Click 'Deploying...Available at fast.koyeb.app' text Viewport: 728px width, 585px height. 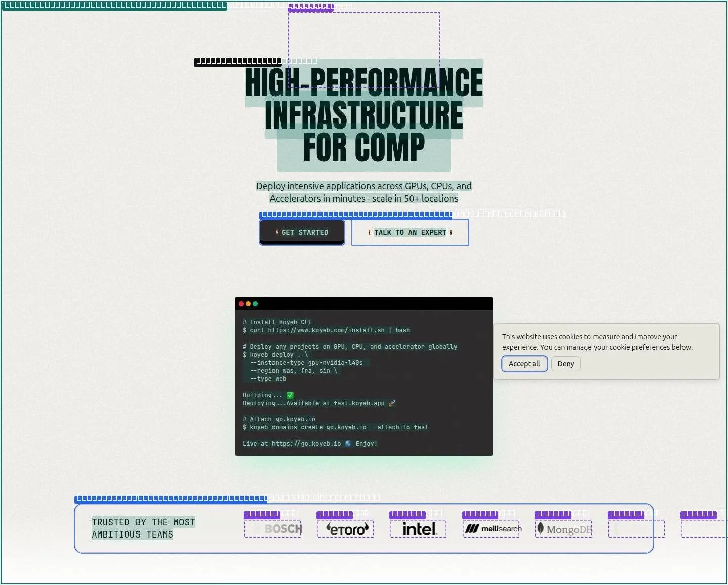313,403
